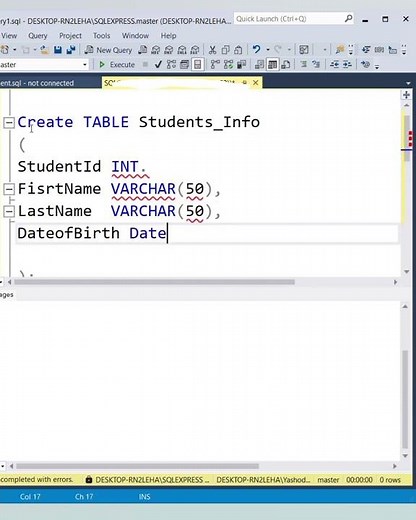Click the results pane horizontal scrollbar thumb

pos(137,466)
